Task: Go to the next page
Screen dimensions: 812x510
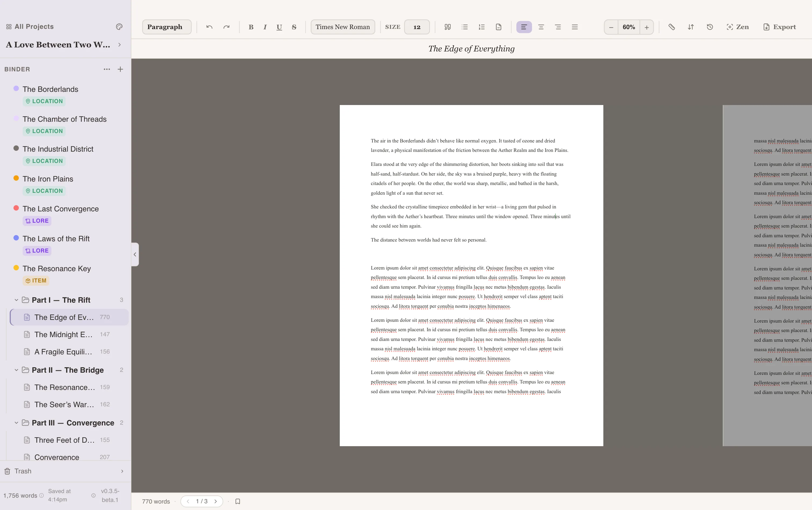Action: tap(216, 502)
